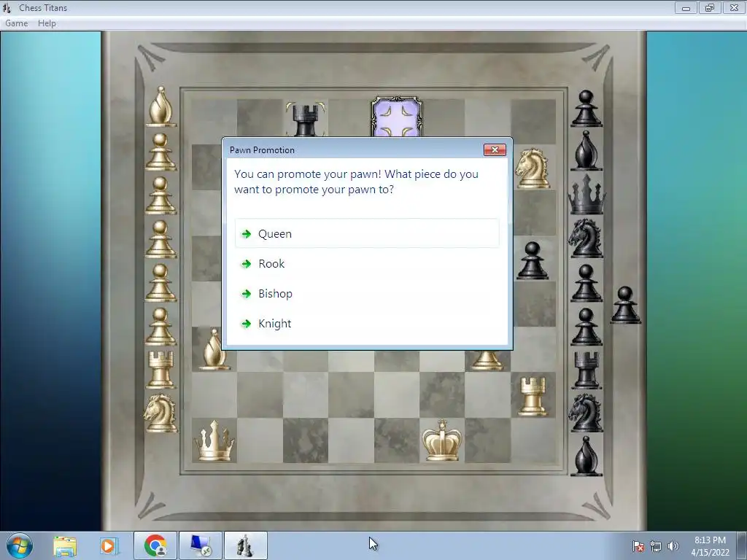
Task: Click the black pawn on the board right of the dialog
Action: [532, 260]
